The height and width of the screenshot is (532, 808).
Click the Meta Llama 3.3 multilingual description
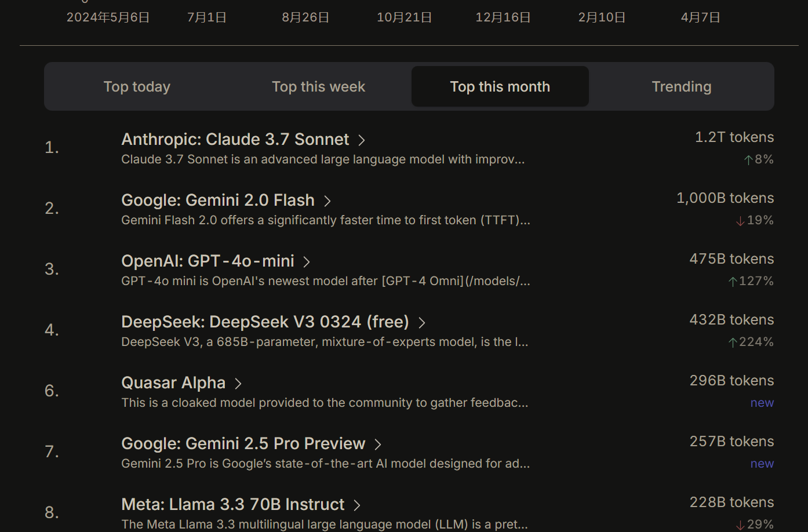pyautogui.click(x=325, y=524)
